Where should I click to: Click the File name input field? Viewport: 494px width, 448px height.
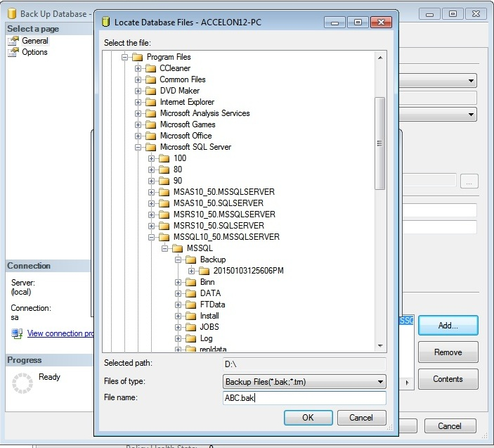click(304, 398)
